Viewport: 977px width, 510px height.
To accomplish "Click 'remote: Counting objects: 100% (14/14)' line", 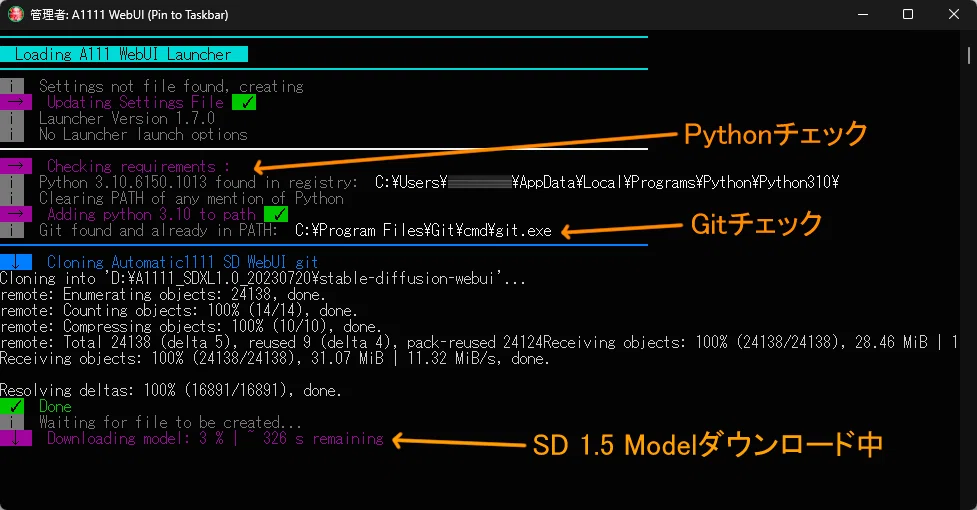I will pyautogui.click(x=179, y=311).
